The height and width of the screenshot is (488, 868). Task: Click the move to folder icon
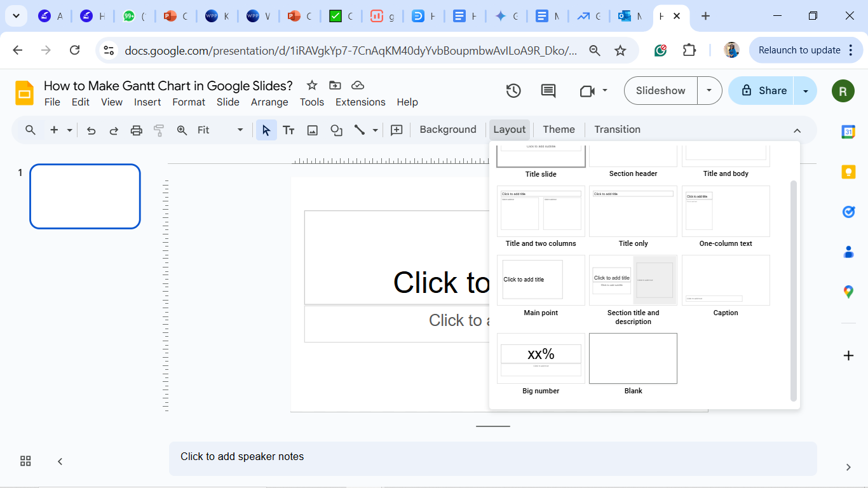click(335, 85)
